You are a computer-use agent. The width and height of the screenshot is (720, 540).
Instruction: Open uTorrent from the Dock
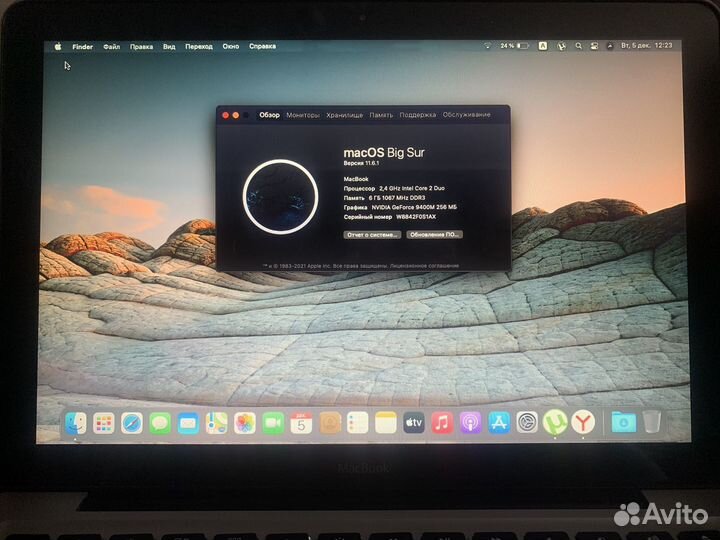pos(555,423)
